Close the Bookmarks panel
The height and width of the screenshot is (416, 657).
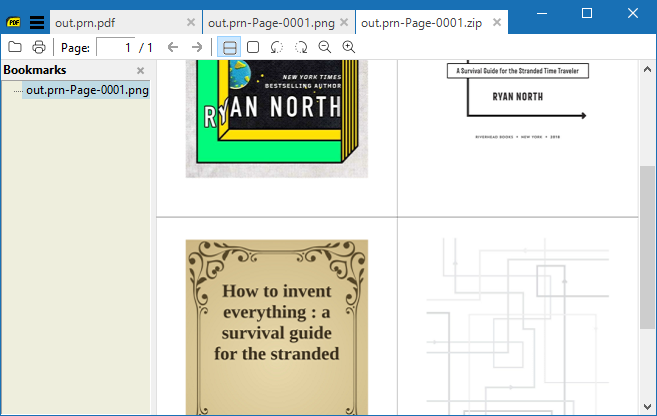click(140, 70)
